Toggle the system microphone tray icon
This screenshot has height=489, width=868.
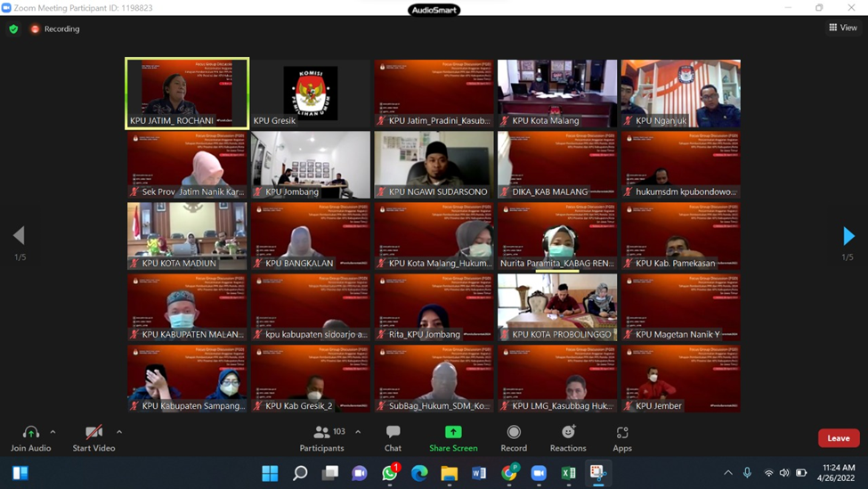pos(748,473)
